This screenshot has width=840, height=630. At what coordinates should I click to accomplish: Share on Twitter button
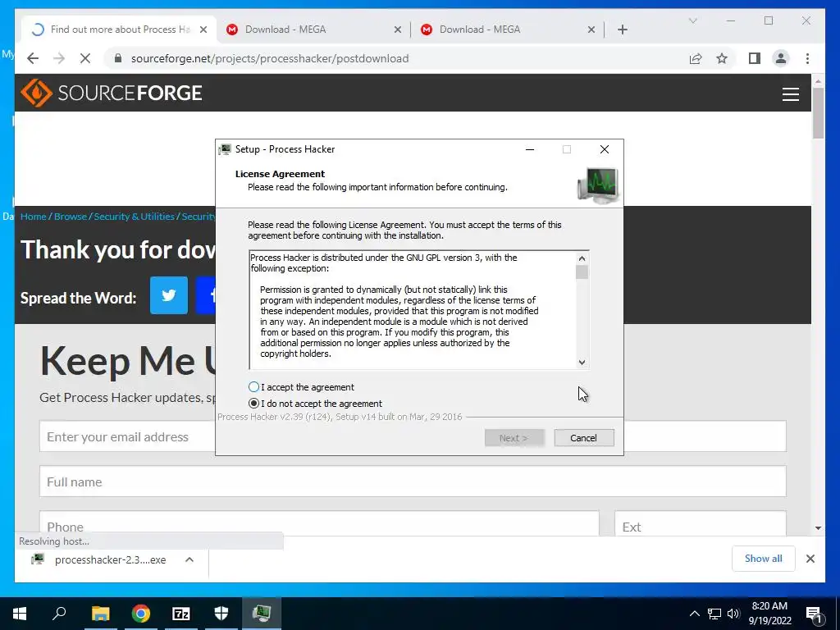click(x=169, y=295)
